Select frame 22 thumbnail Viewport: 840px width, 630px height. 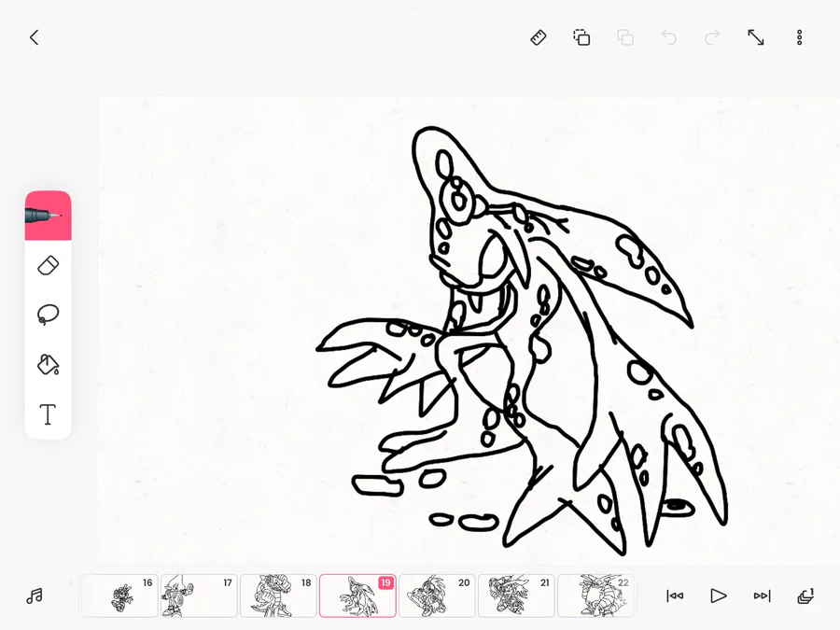click(x=595, y=595)
